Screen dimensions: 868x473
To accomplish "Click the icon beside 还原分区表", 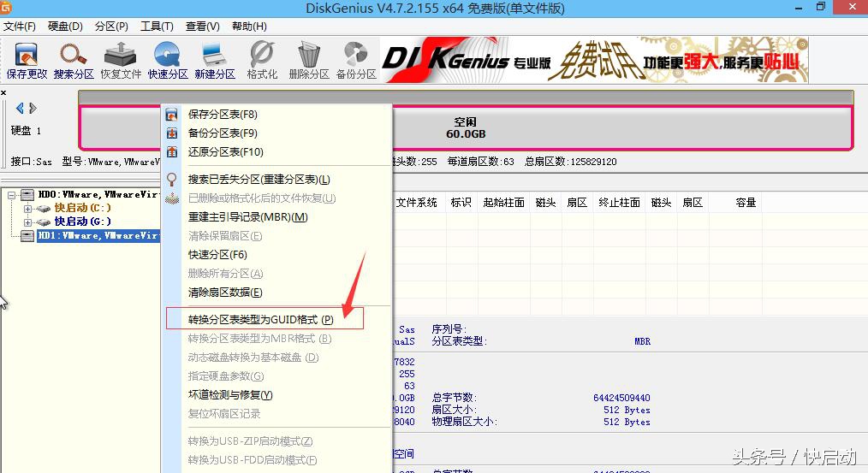I will point(172,152).
